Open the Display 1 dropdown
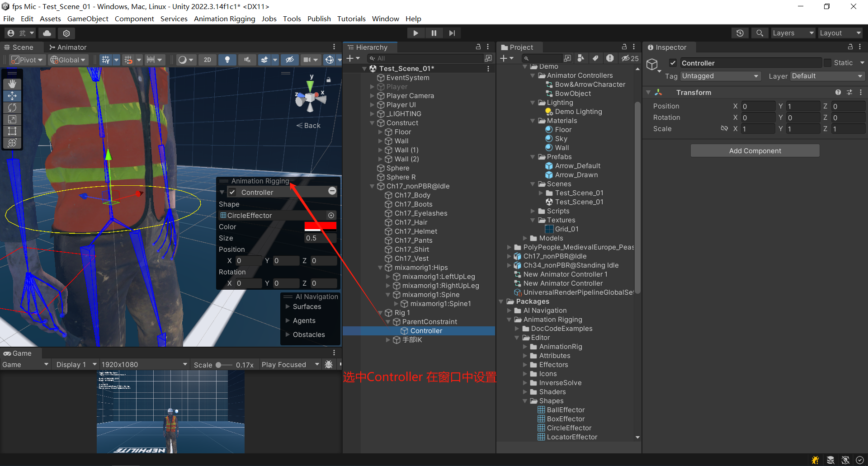This screenshot has height=466, width=868. click(76, 364)
